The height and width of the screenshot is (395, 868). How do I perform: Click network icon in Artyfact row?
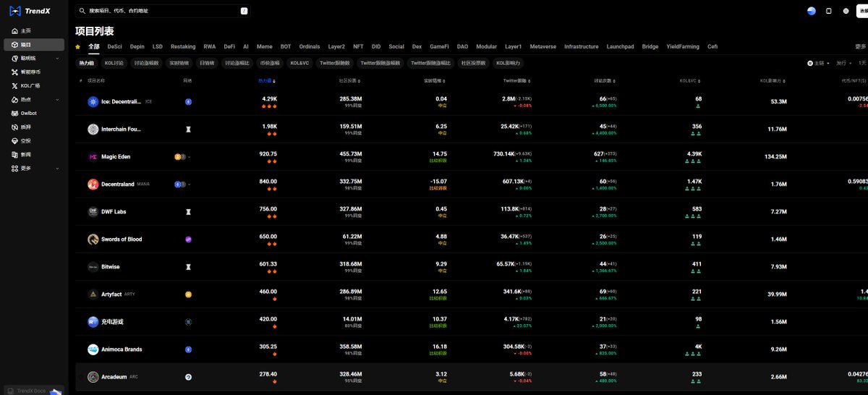click(x=188, y=294)
